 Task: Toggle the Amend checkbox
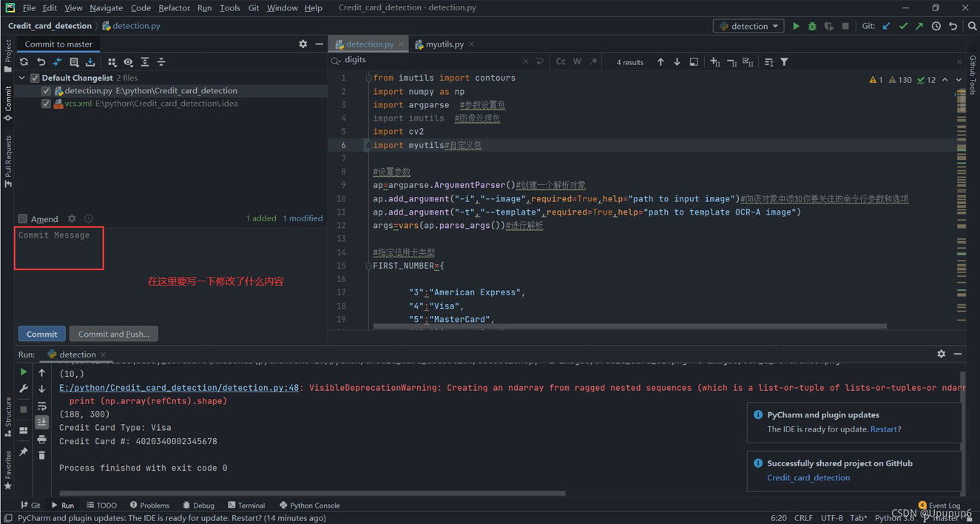[x=23, y=219]
